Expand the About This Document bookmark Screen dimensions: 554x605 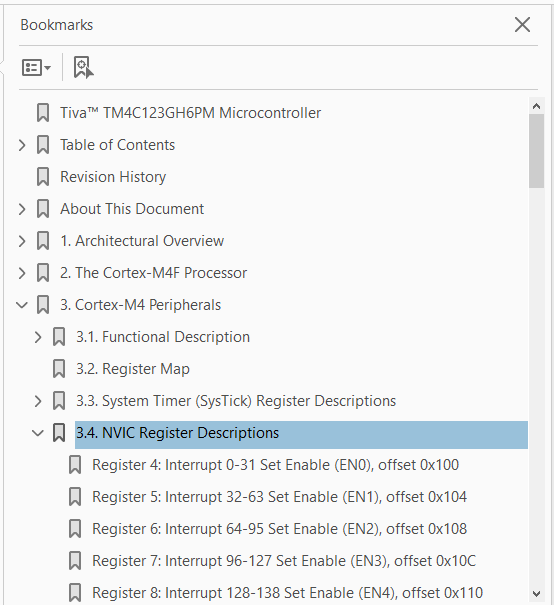click(x=22, y=209)
